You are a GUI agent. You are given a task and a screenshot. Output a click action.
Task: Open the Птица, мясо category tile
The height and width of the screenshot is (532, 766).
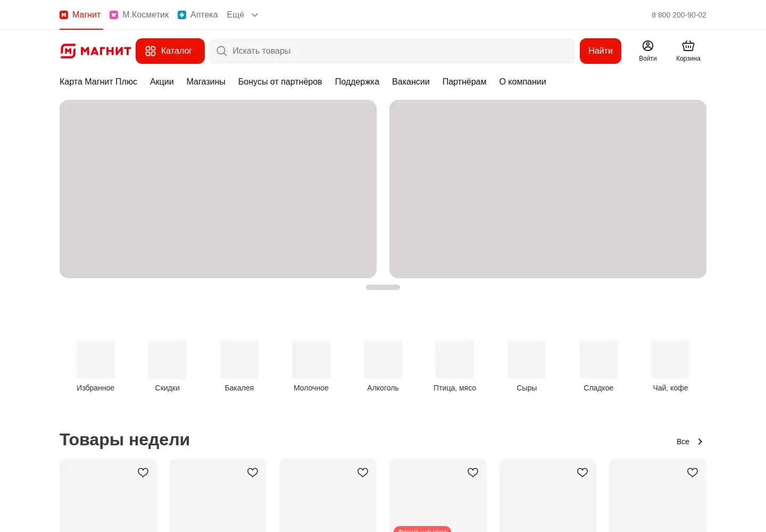(455, 366)
